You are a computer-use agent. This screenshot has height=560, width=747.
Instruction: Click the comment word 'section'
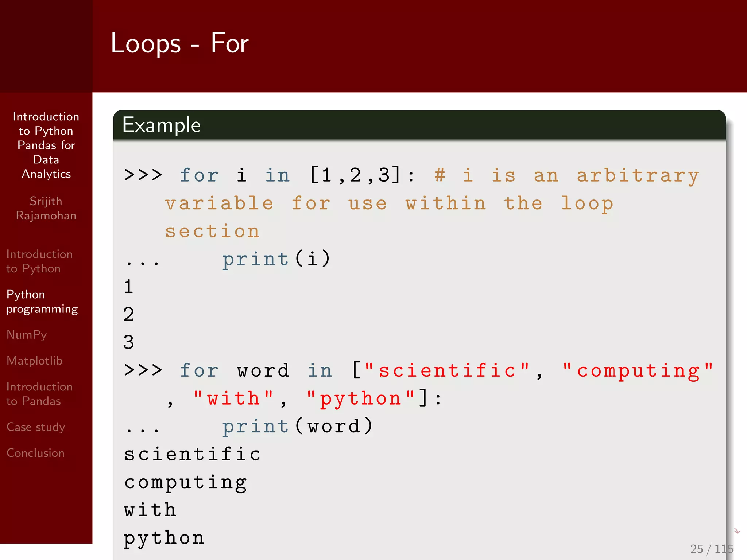pyautogui.click(x=212, y=231)
